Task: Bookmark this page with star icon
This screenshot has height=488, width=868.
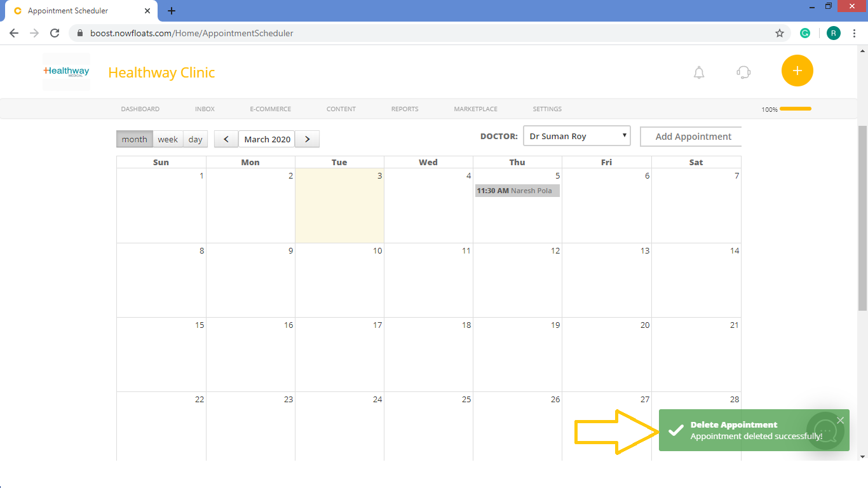Action: [780, 33]
